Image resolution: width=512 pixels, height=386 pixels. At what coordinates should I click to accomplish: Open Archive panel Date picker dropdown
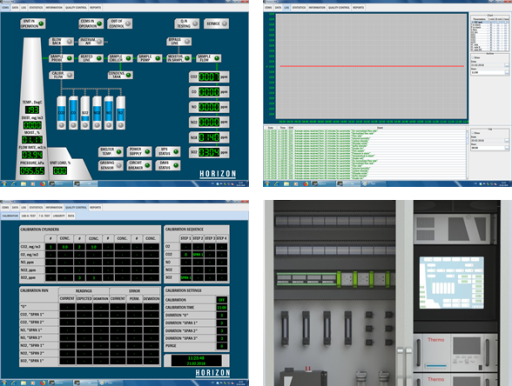click(507, 65)
